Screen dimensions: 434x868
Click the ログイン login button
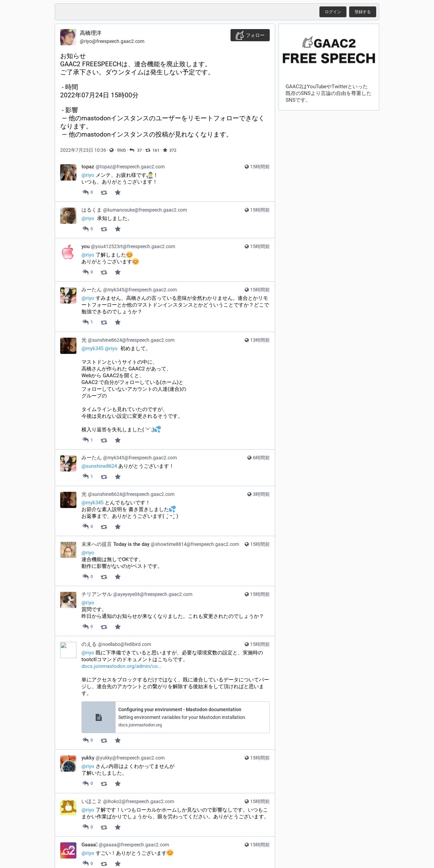333,12
